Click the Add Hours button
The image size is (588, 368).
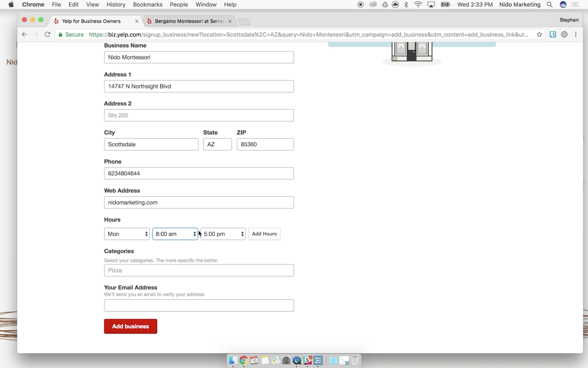click(x=264, y=234)
